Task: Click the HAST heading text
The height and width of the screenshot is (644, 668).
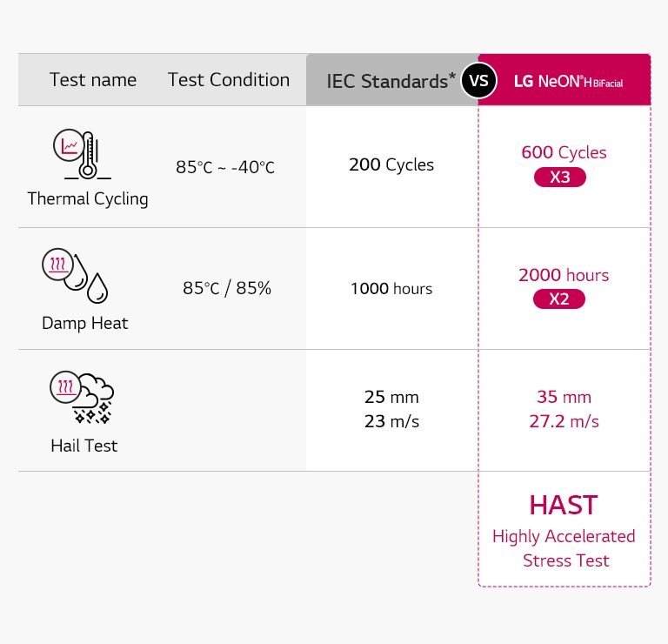Action: coord(564,506)
